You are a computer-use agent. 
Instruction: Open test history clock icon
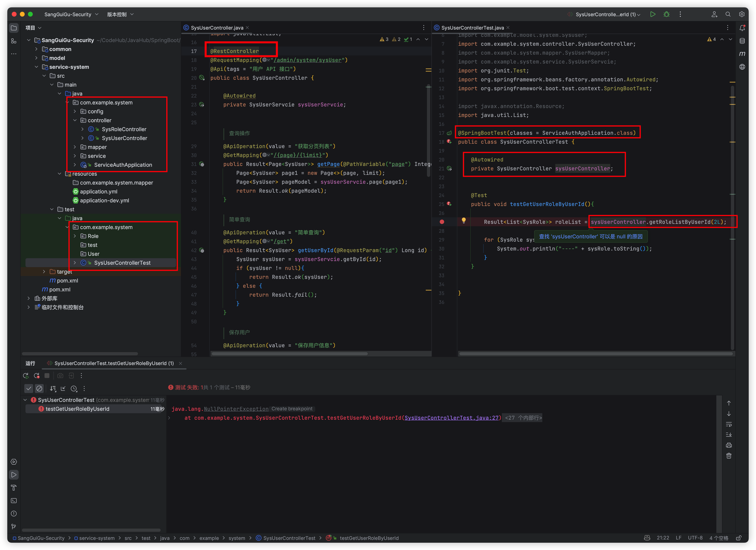[x=74, y=388]
